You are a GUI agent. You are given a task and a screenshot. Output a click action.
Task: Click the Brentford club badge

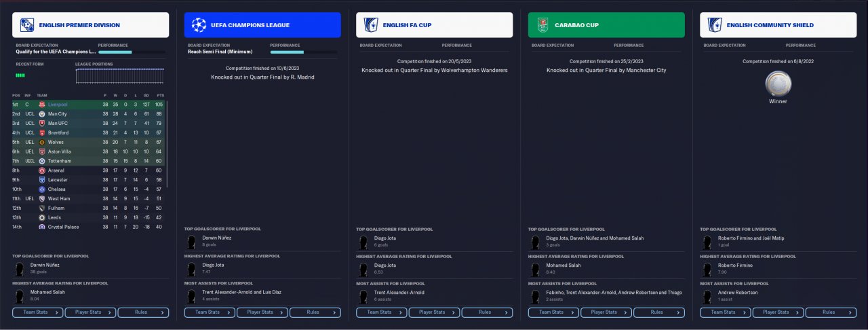tap(42, 133)
